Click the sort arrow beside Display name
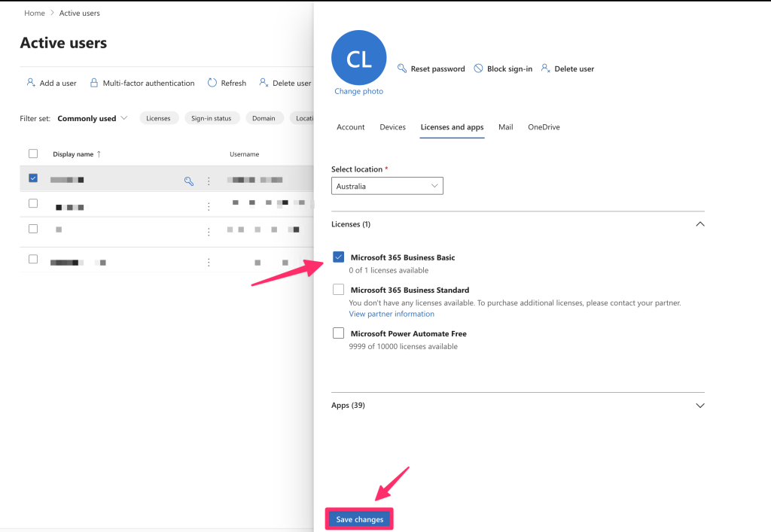 click(x=99, y=154)
